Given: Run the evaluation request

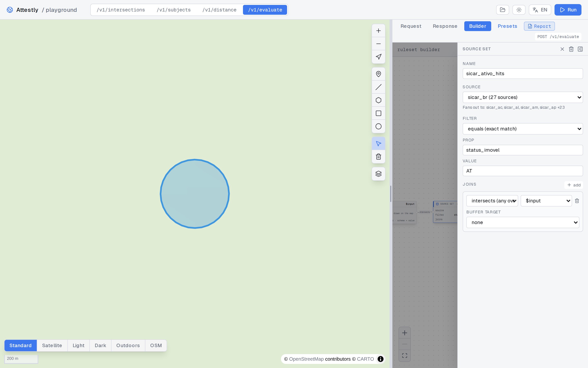Looking at the screenshot, I should pos(568,10).
